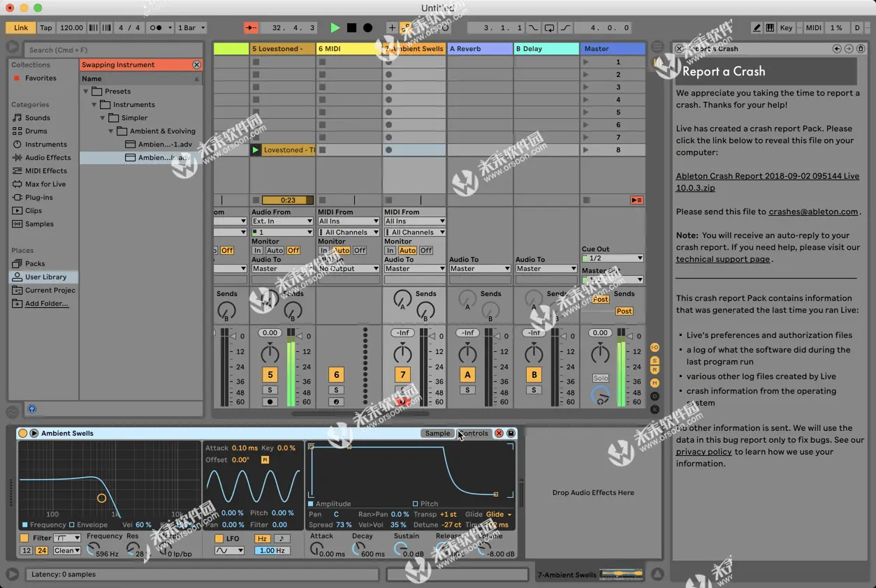The width and height of the screenshot is (876, 588).
Task: Toggle the Returns section via the R selector
Action: coord(655,370)
